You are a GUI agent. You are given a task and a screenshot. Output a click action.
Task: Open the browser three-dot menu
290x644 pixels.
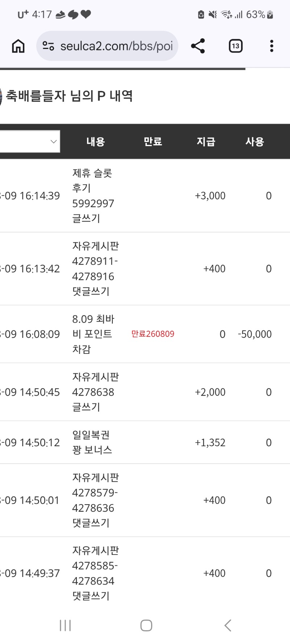272,46
